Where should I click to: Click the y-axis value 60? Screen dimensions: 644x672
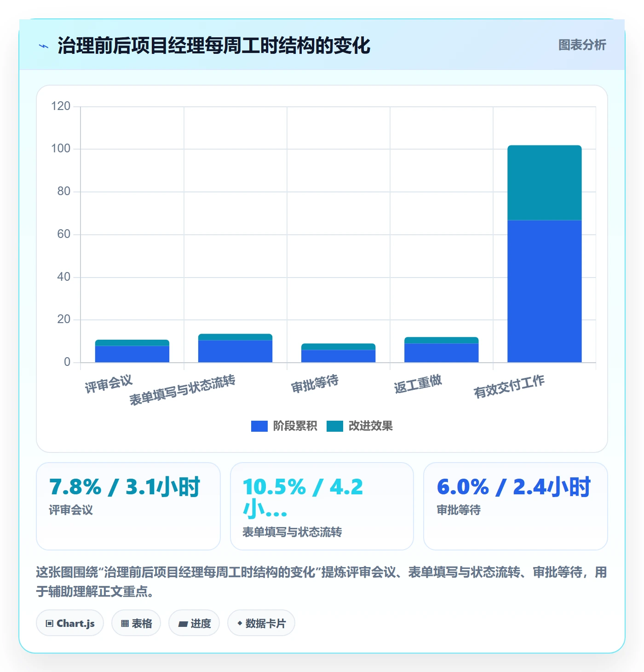click(x=63, y=234)
